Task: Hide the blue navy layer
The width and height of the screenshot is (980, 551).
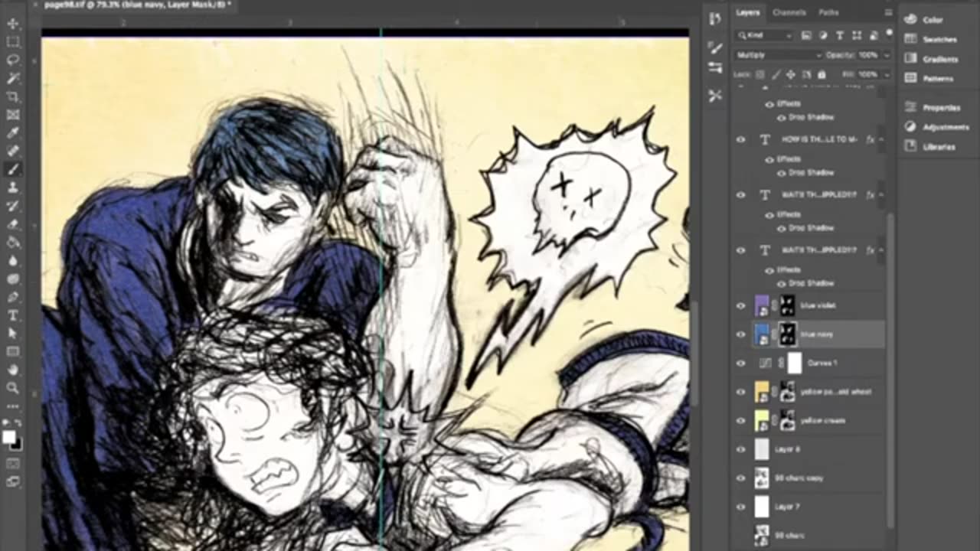Action: pos(740,334)
